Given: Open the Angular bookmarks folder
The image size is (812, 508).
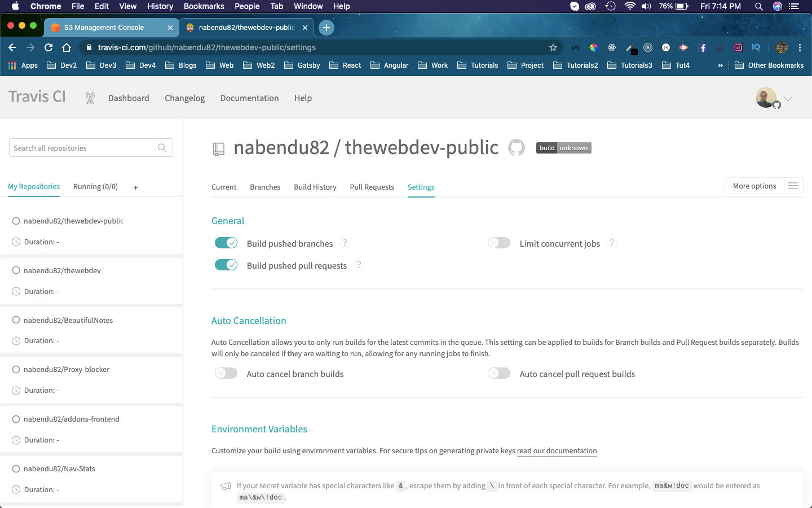Looking at the screenshot, I should coord(389,65).
